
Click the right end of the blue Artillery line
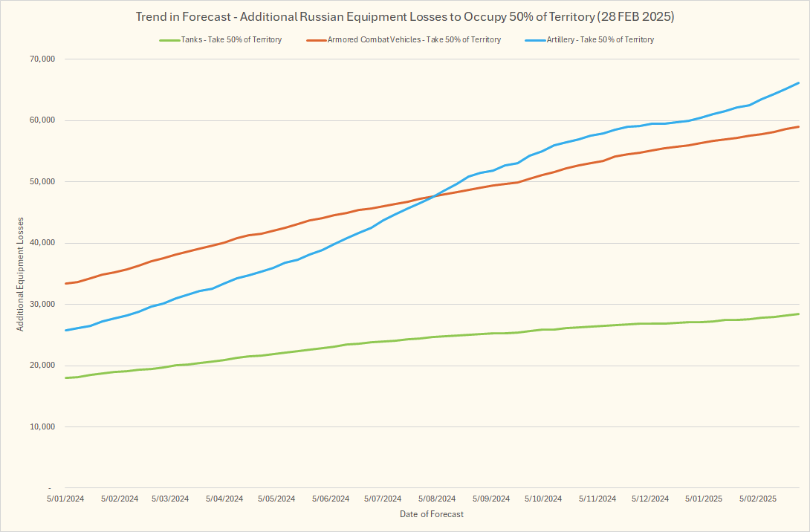799,82
